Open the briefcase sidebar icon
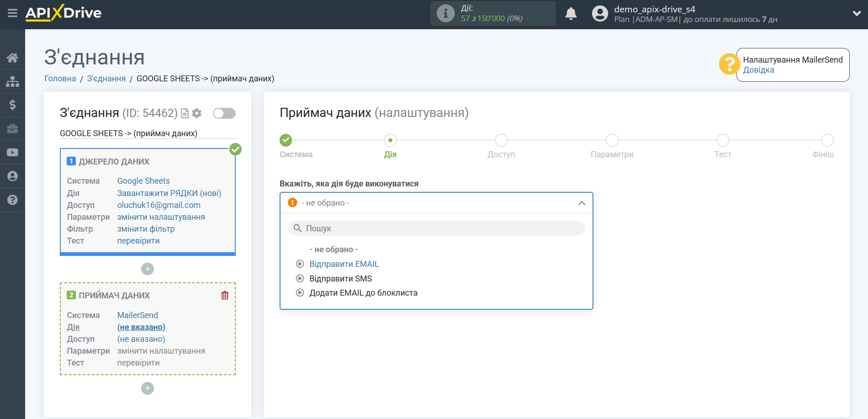The height and width of the screenshot is (419, 868). coord(12,129)
